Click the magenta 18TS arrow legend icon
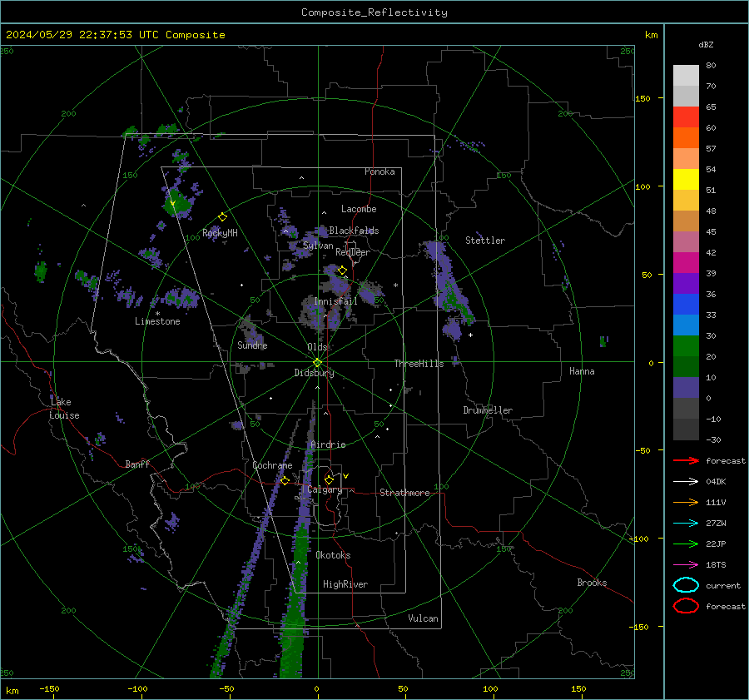The height and width of the screenshot is (700, 749). [x=686, y=565]
